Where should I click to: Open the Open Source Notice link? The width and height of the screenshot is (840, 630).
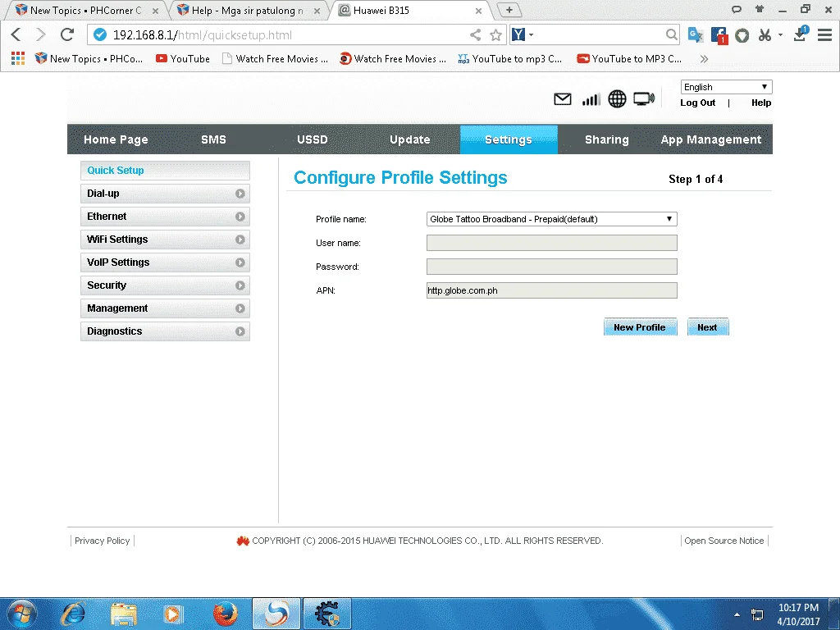(x=724, y=541)
